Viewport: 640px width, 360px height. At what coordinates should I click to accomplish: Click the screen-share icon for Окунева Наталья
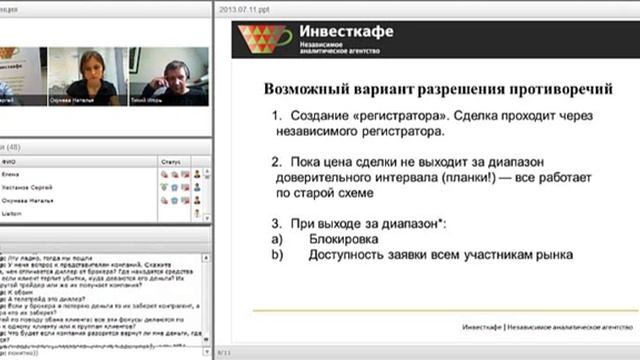[185, 200]
